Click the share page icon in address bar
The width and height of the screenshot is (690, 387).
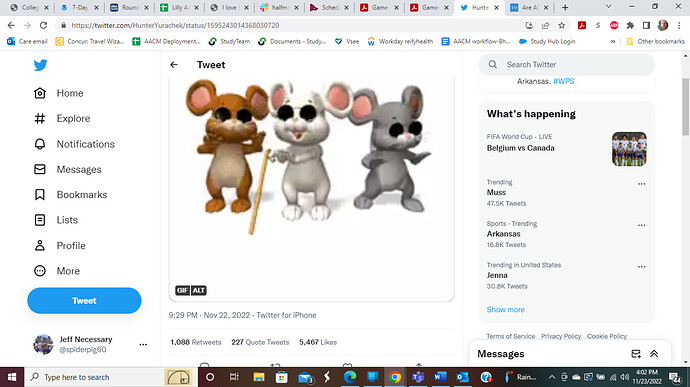click(545, 26)
